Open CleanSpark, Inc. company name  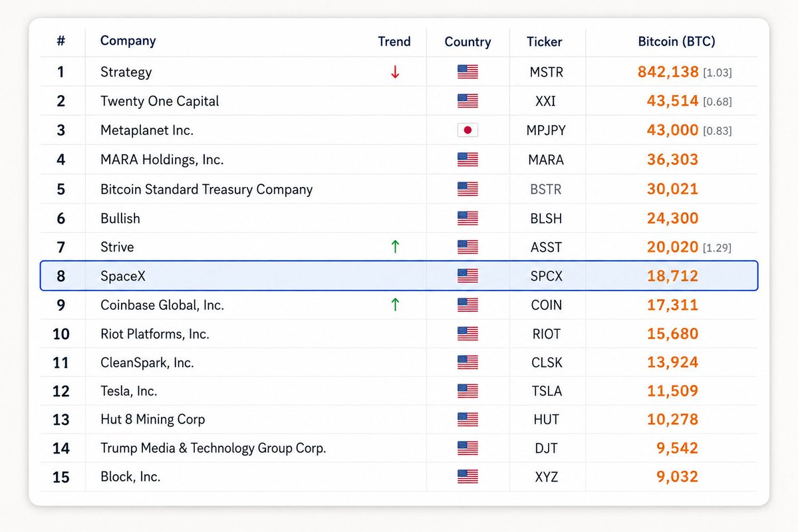coord(147,362)
